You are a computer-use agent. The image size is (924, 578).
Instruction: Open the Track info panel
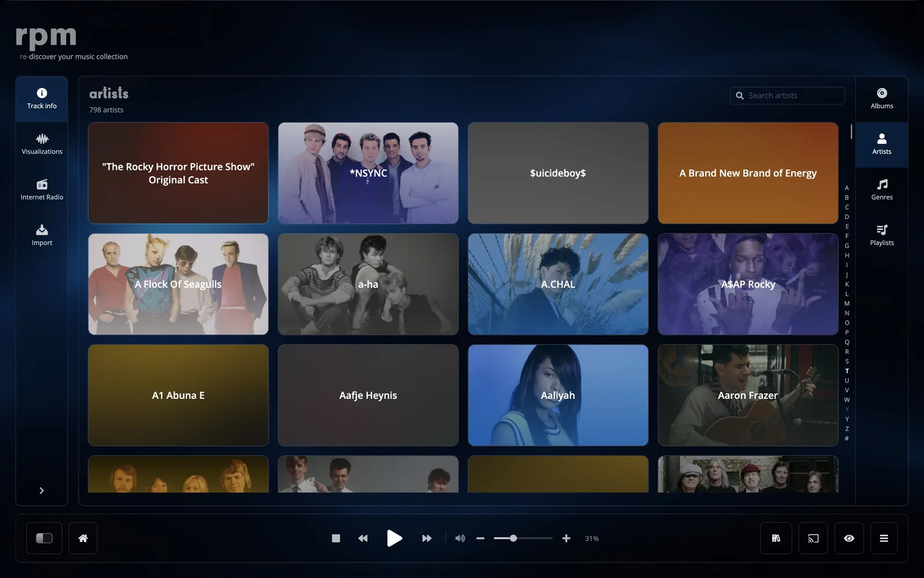[42, 99]
